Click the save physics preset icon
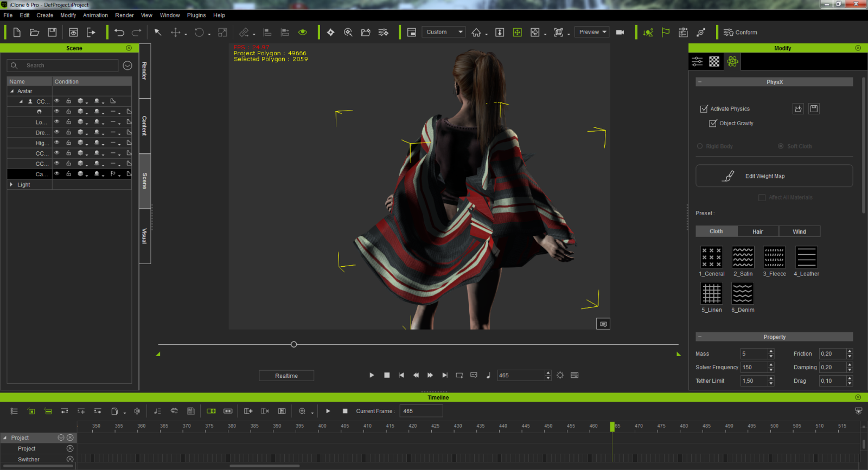This screenshot has width=868, height=470. click(x=814, y=109)
